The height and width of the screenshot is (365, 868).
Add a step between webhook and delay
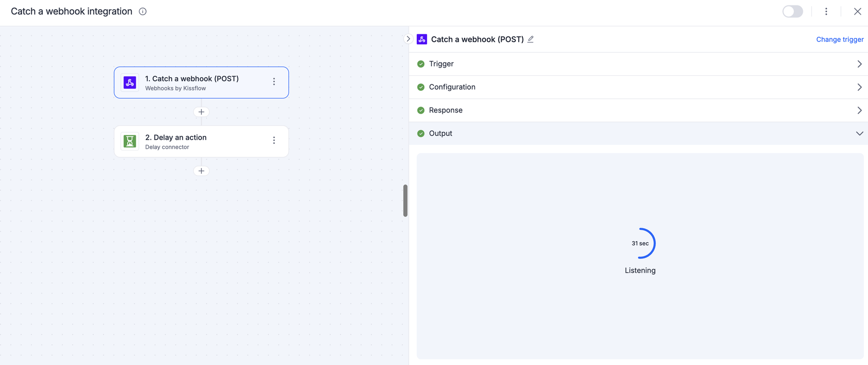[x=201, y=112]
